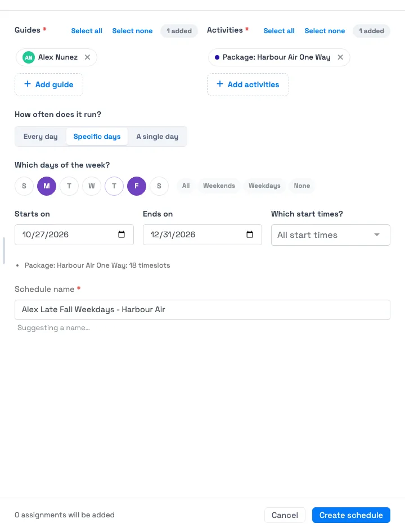Viewport: 405px width, 532px height.
Task: Switch to A single day frequency
Action: click(x=157, y=137)
